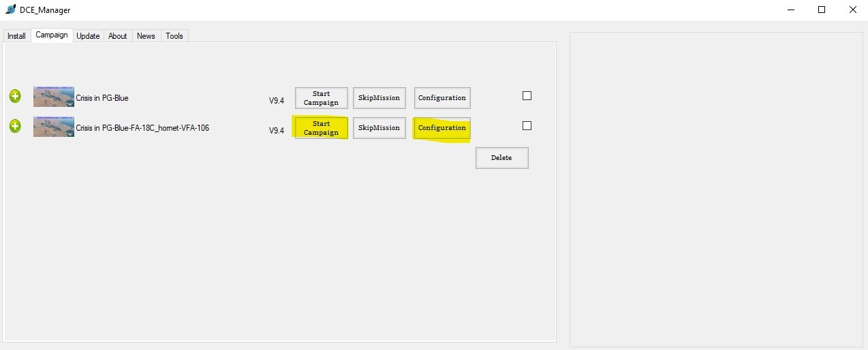Click SkipMission for FA-18C hornet campaign

click(379, 128)
